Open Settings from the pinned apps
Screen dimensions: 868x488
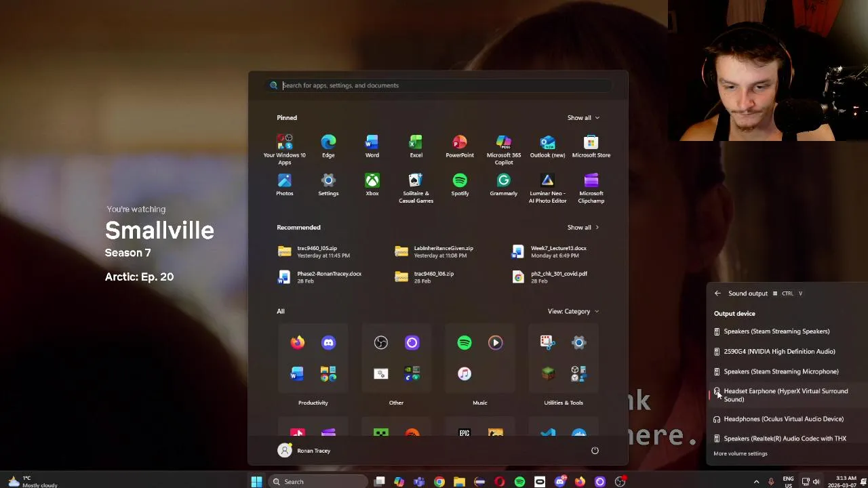pyautogui.click(x=328, y=185)
